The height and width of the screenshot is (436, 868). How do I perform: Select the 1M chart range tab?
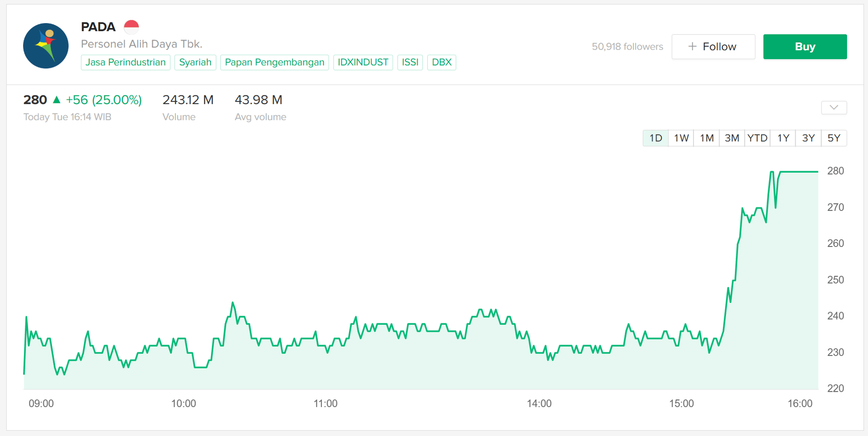[707, 138]
